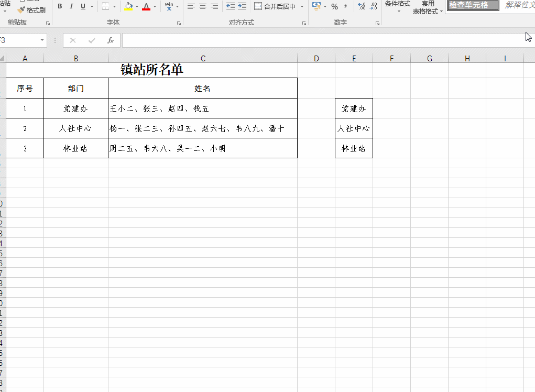Select cell 党建办 in column E
Viewport: 535px width, 392px height.
(354, 108)
